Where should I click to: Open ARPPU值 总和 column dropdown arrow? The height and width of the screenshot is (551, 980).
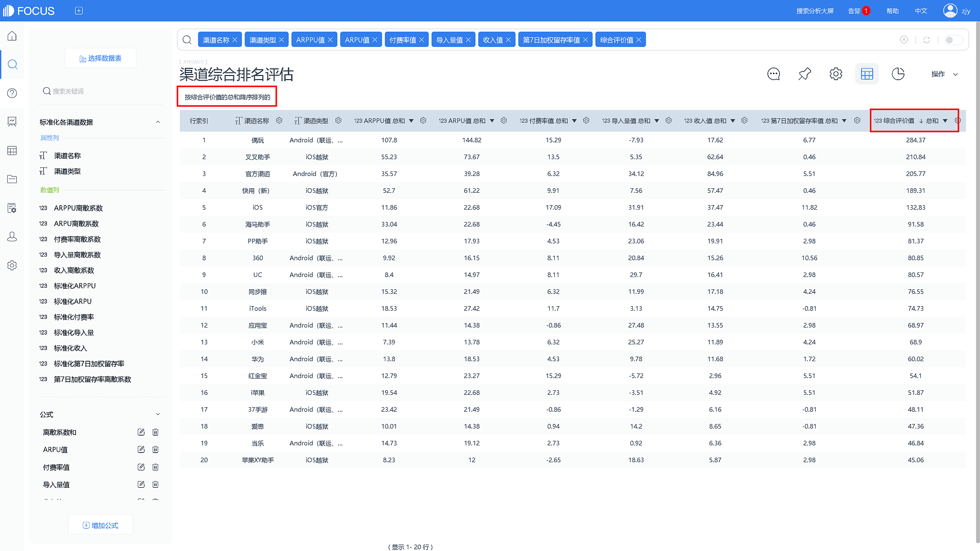pyautogui.click(x=411, y=121)
